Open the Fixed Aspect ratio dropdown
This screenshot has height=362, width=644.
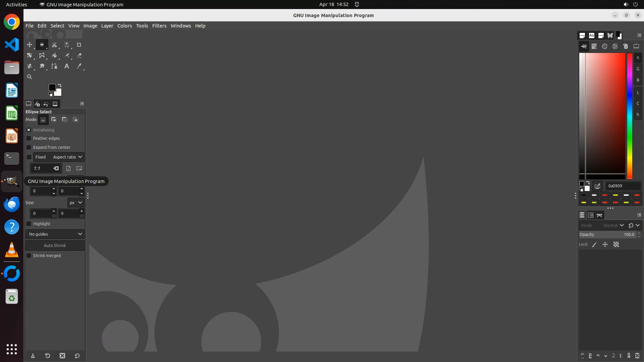point(67,157)
